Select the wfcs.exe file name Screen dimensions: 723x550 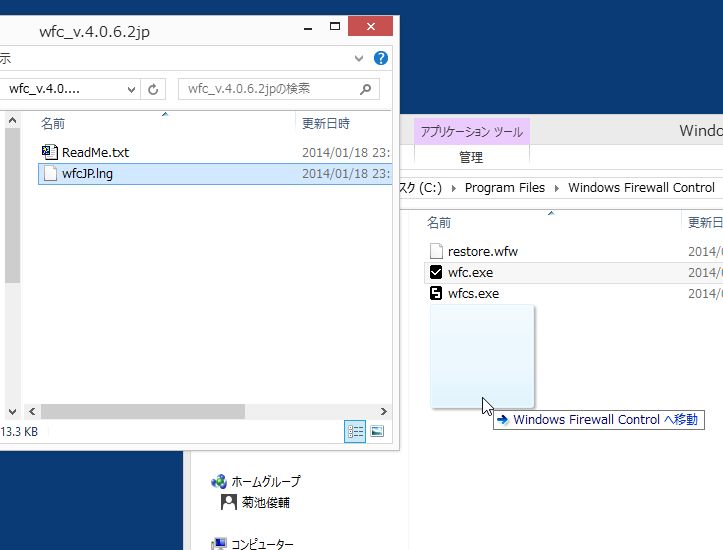[474, 294]
